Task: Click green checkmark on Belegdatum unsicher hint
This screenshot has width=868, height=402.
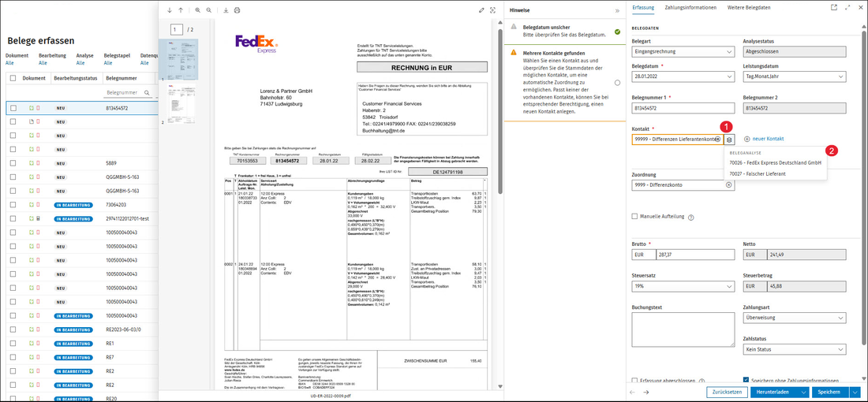Action: (x=617, y=32)
